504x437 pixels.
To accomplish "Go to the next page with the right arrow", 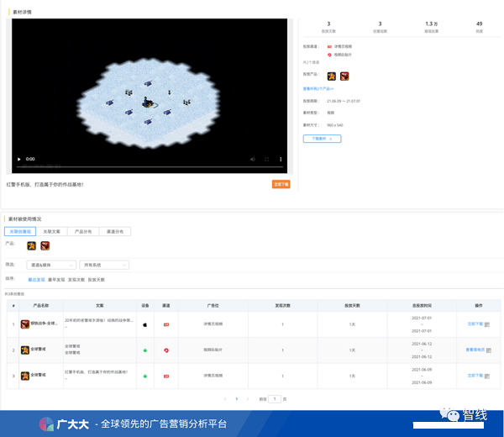I will 248,399.
